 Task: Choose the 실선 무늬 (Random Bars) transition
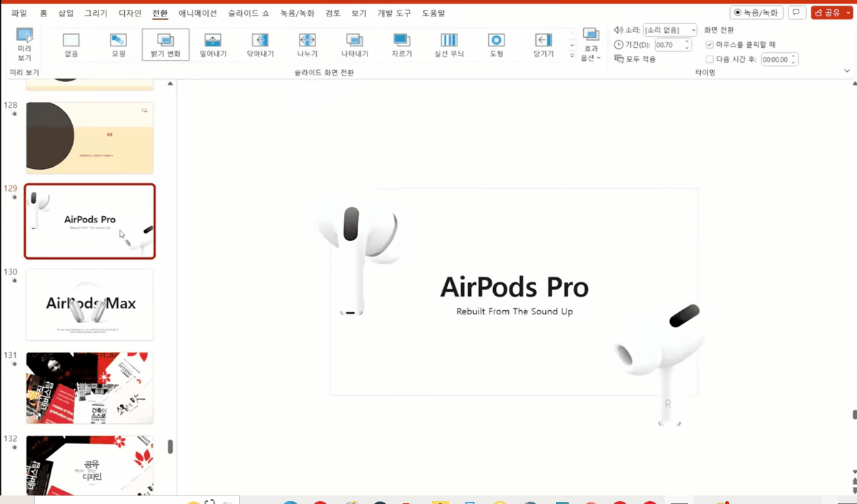click(449, 45)
